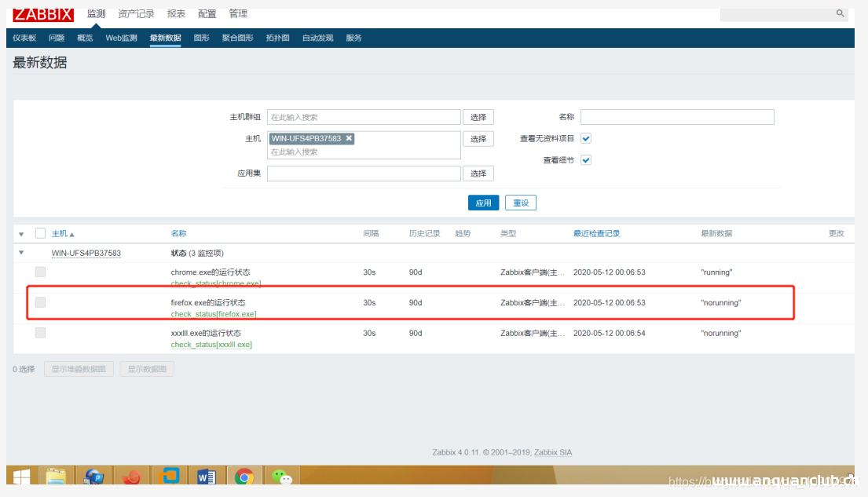Remove the WIN-UFS4PB37583 host tag
The width and height of the screenshot is (868, 497).
(x=350, y=138)
